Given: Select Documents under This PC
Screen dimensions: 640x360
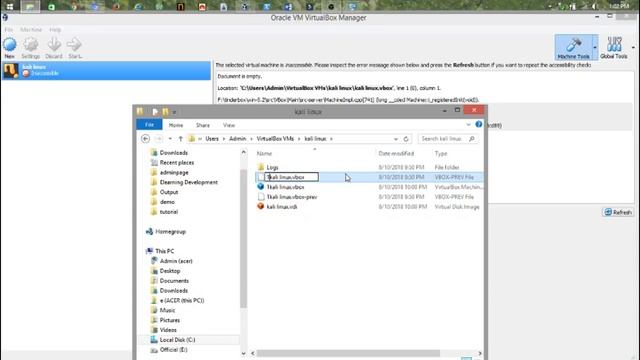Looking at the screenshot, I should coord(174,281).
